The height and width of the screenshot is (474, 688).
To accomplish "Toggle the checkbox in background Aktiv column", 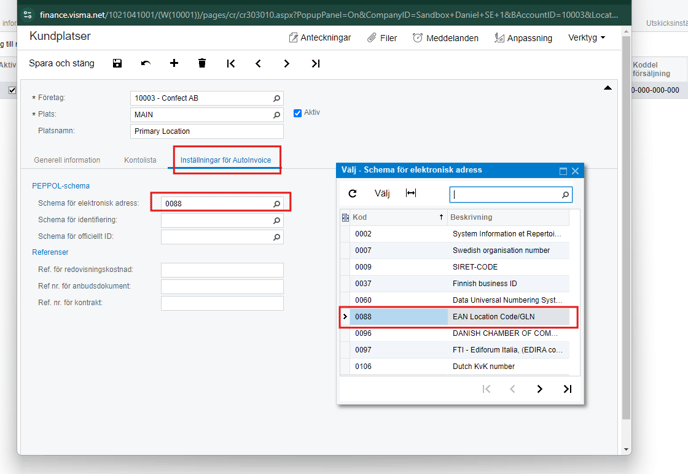I will [x=12, y=90].
